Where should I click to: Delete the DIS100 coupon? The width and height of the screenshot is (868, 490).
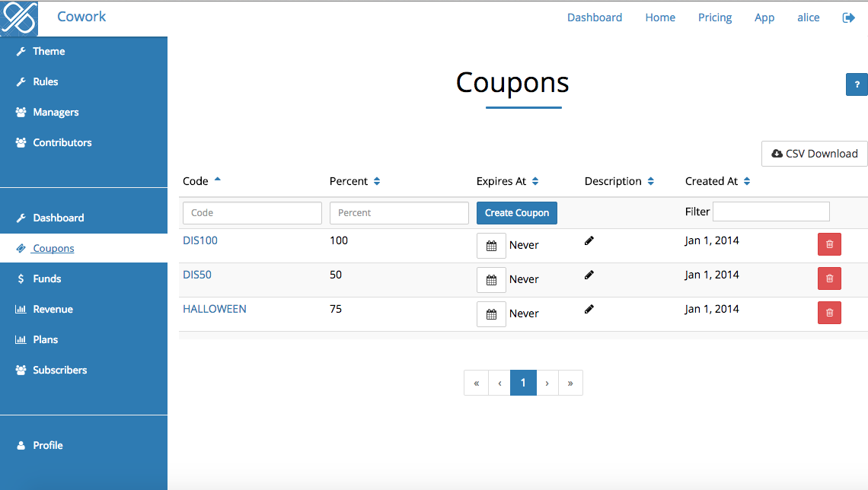tap(829, 244)
